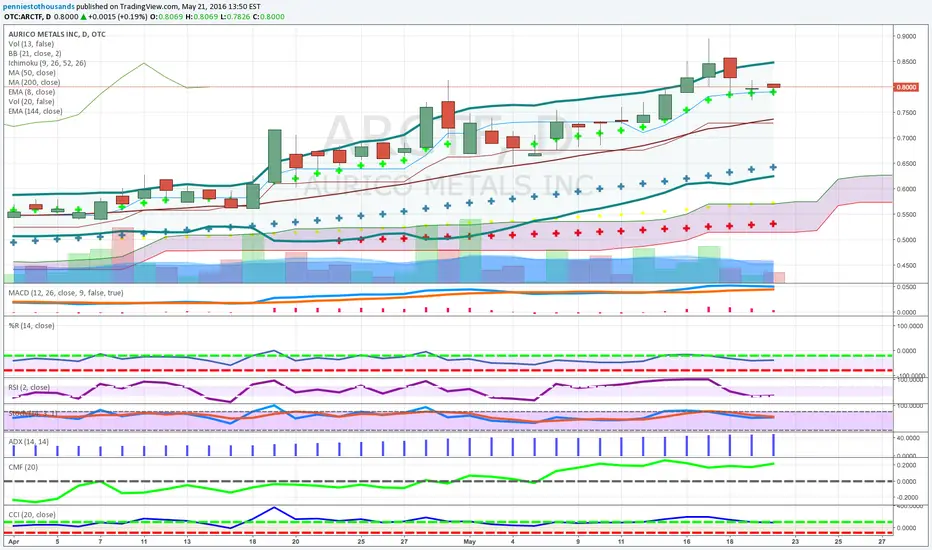Click the 0.6500 price axis label
The width and height of the screenshot is (932, 550).
(906, 164)
